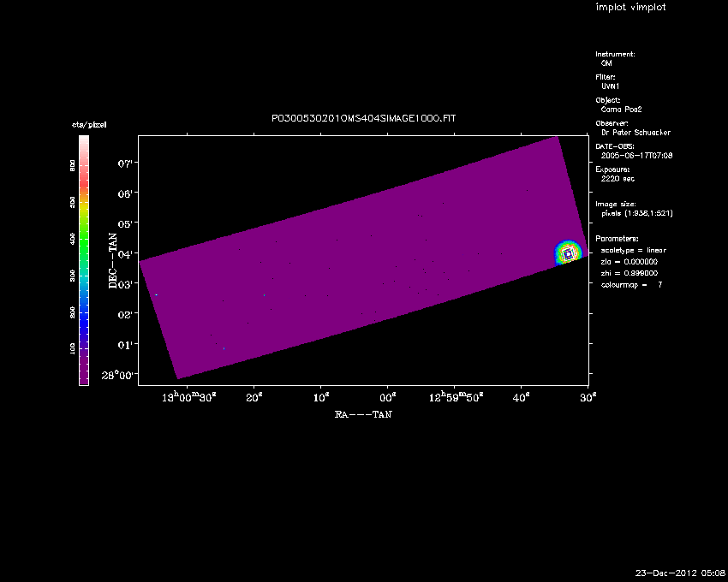Click the Exposure value 2220 sec
This screenshot has width=728, height=582.
point(618,179)
